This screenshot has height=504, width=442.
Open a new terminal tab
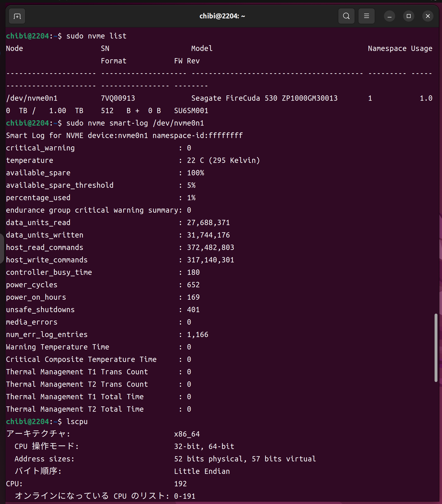tap(17, 16)
